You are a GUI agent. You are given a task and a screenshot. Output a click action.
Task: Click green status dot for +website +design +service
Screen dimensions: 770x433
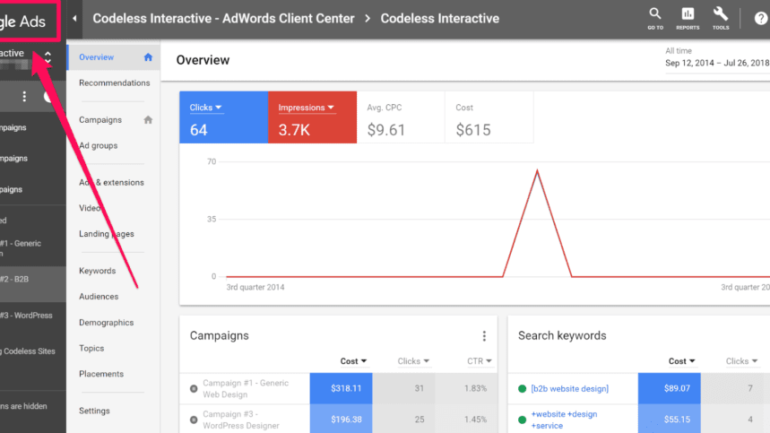click(522, 420)
